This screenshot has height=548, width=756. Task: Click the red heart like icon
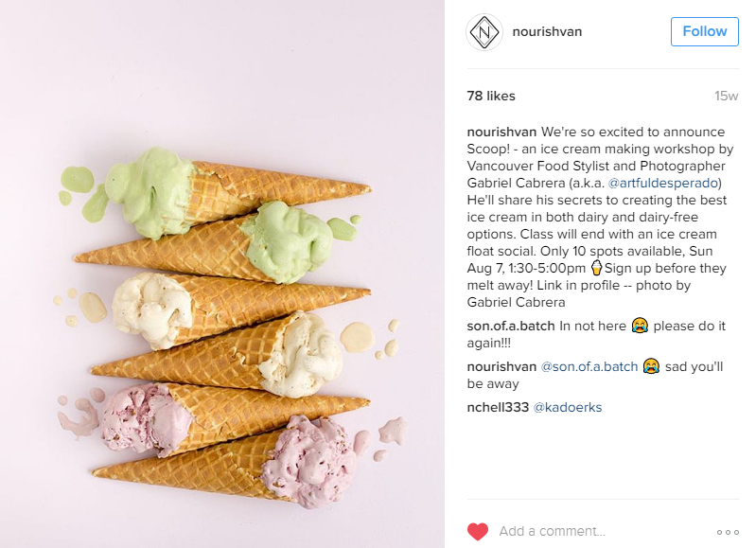(477, 531)
